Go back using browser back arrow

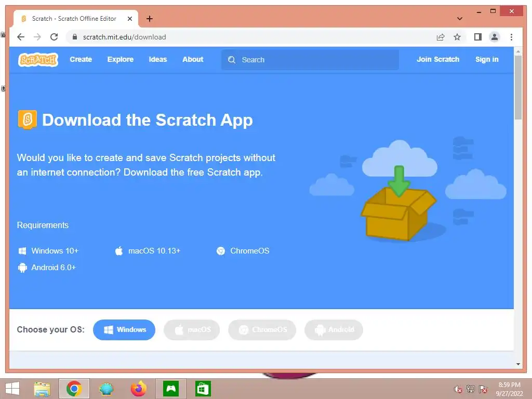point(21,37)
